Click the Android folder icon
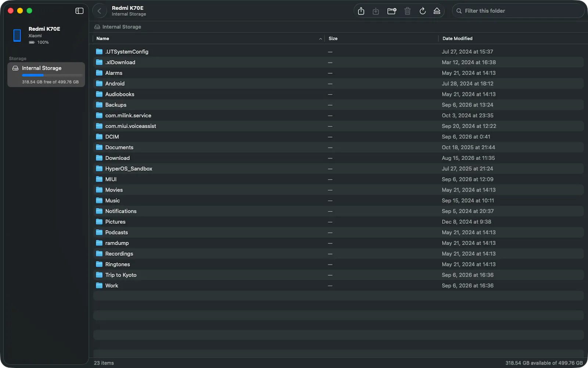Viewport: 588px width, 368px height. tap(99, 84)
